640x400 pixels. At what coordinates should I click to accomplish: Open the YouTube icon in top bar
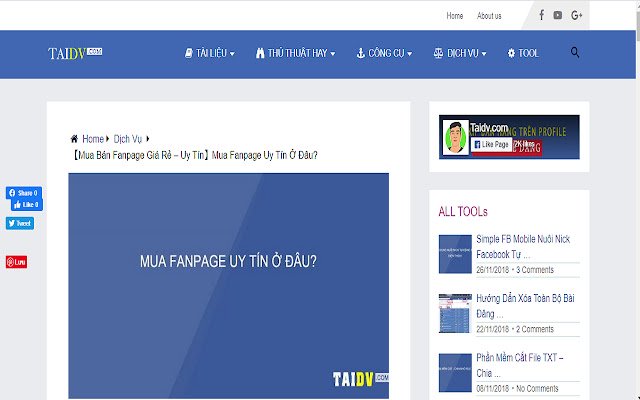558,16
